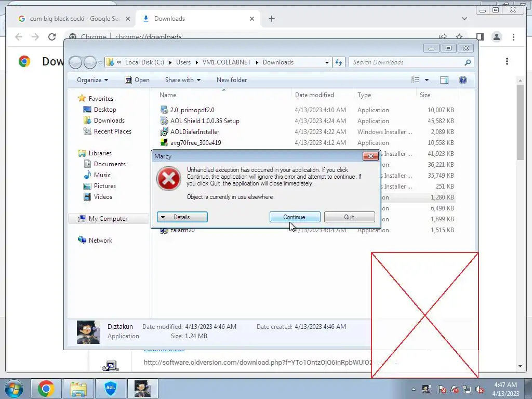Viewport: 532px width, 399px height.
Task: Click VM1.COLLABNET in the address breadcrumb
Action: click(x=227, y=62)
